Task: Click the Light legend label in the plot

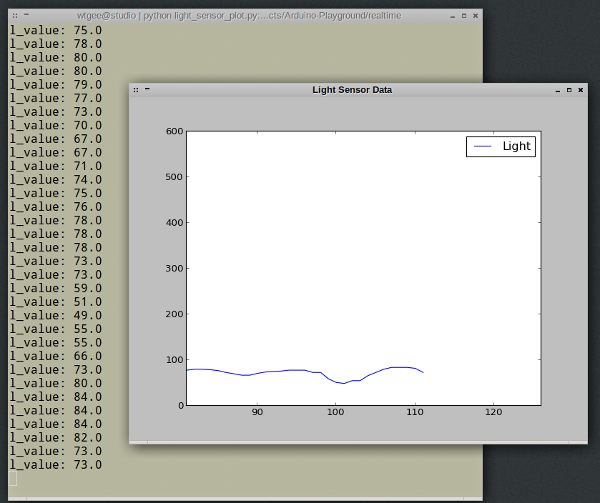Action: [516, 146]
